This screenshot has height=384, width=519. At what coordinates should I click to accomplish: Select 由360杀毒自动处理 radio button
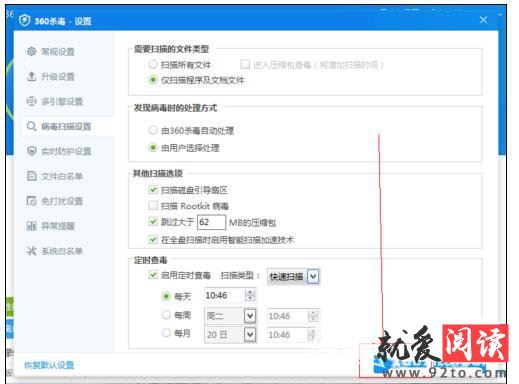click(x=153, y=130)
